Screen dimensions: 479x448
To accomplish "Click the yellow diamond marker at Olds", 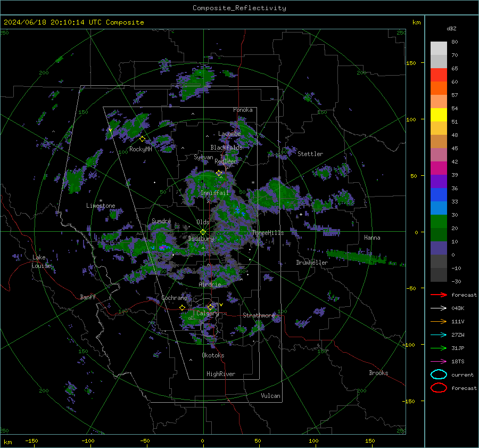I will (203, 232).
